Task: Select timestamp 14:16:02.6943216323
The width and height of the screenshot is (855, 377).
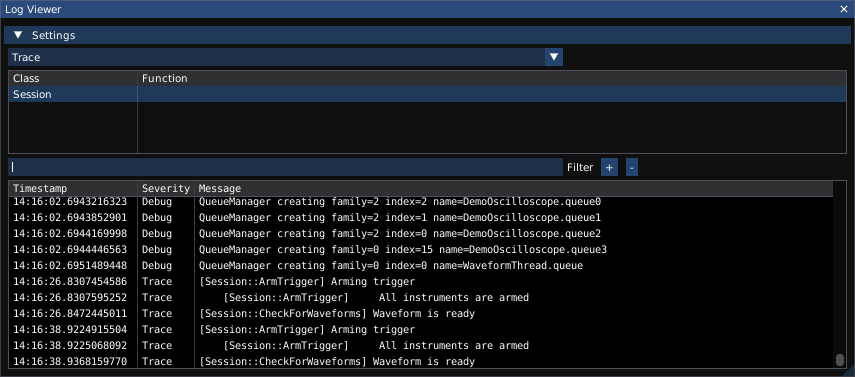Action: point(70,202)
